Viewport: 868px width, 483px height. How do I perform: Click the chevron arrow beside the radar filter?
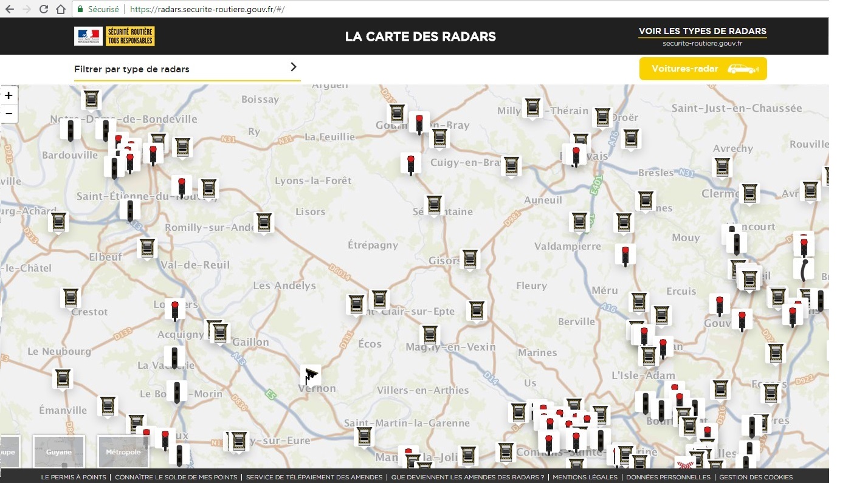pos(294,67)
